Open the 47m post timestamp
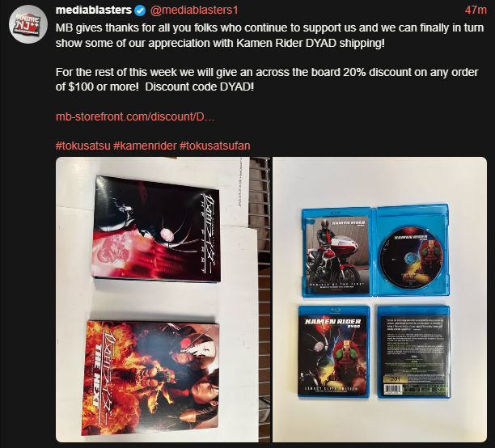Image resolution: width=495 pixels, height=448 pixels. click(x=476, y=10)
